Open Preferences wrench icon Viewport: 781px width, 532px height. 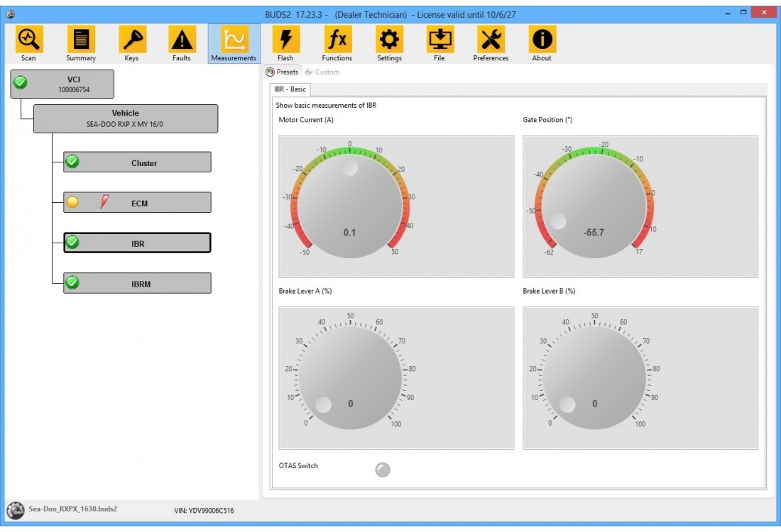point(491,43)
